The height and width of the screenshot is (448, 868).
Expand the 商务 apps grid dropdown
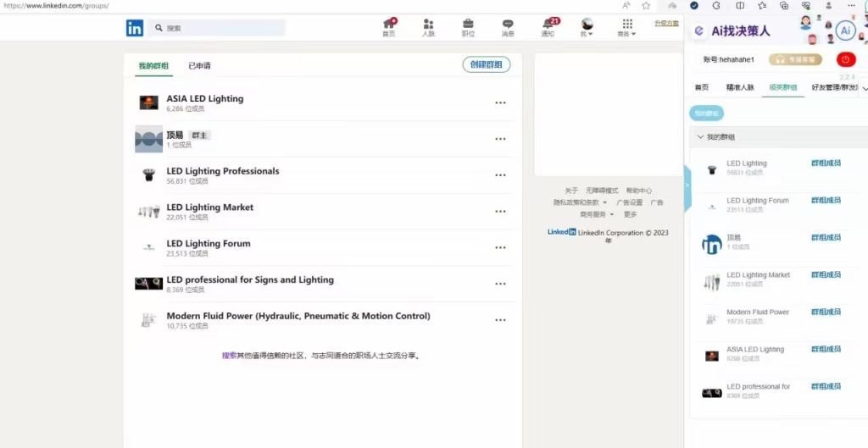tap(626, 28)
